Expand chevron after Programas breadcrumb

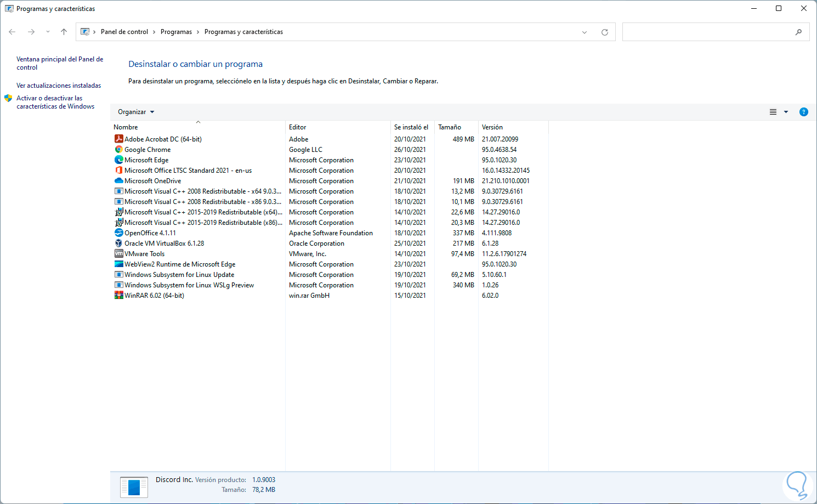point(198,32)
